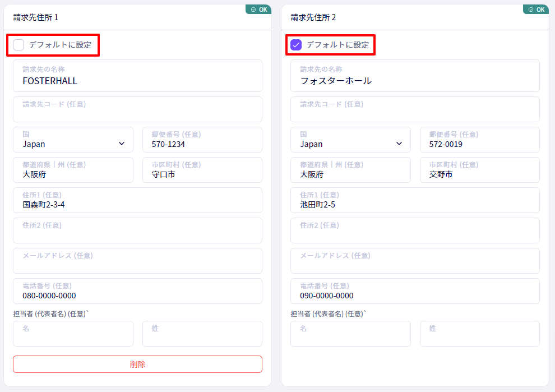Viewport: 555px width, 392px height.
Task: Click the 請求先コード field in address 1
Action: (x=138, y=109)
